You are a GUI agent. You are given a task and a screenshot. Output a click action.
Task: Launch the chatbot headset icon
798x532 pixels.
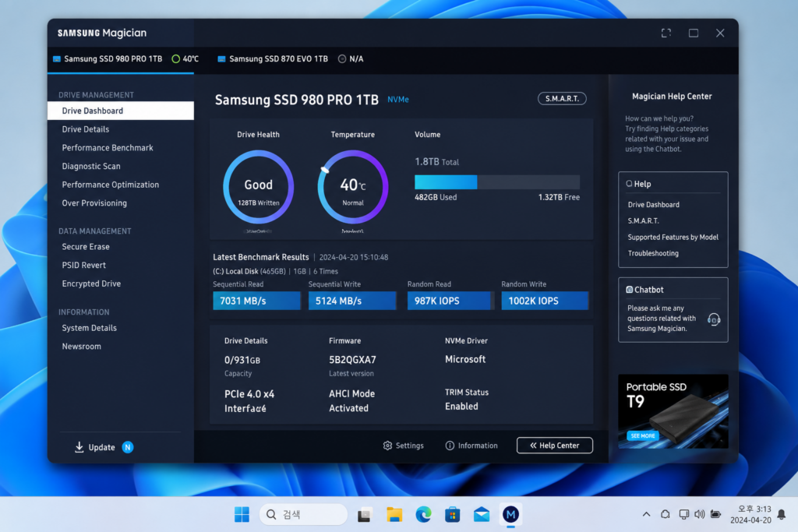[714, 319]
